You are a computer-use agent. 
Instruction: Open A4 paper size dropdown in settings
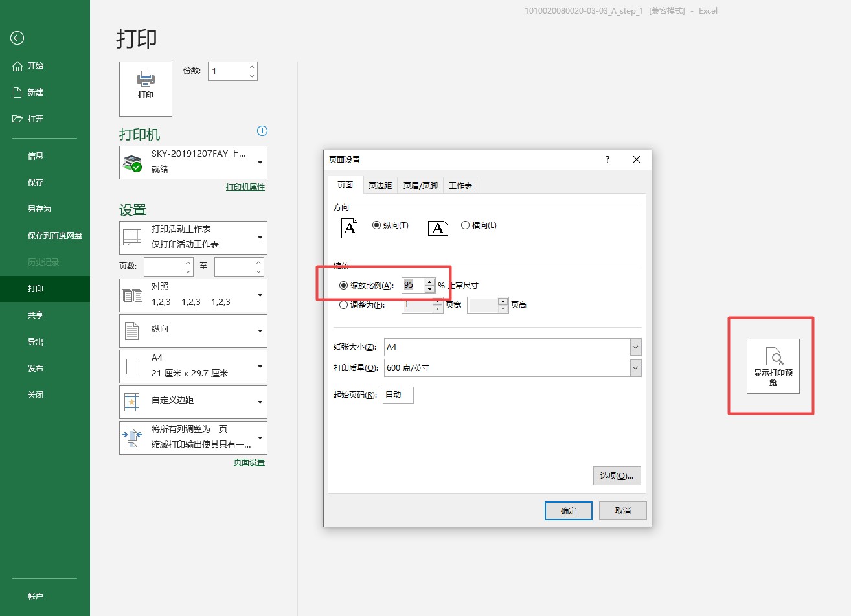coord(193,367)
